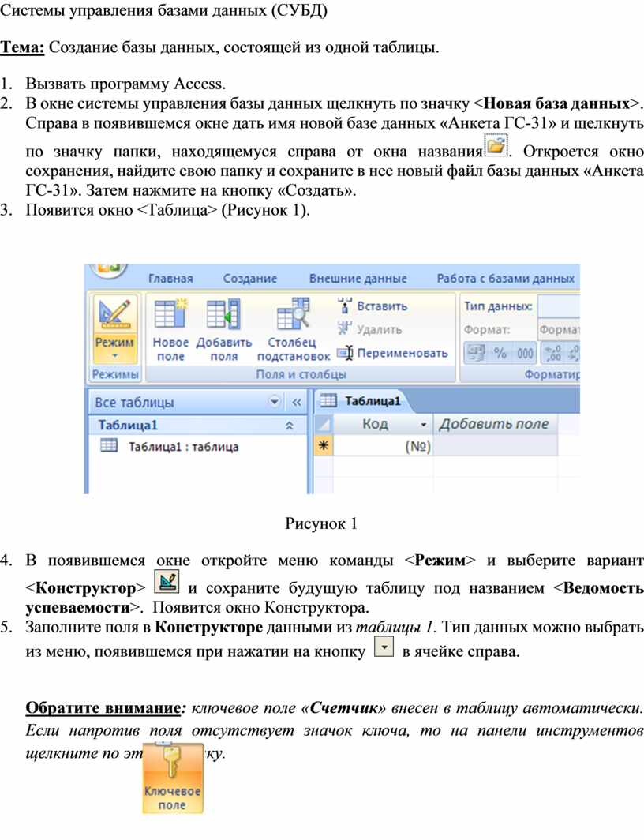Click the bold text Новая база данных
This screenshot has width=644, height=840.
tap(556, 103)
